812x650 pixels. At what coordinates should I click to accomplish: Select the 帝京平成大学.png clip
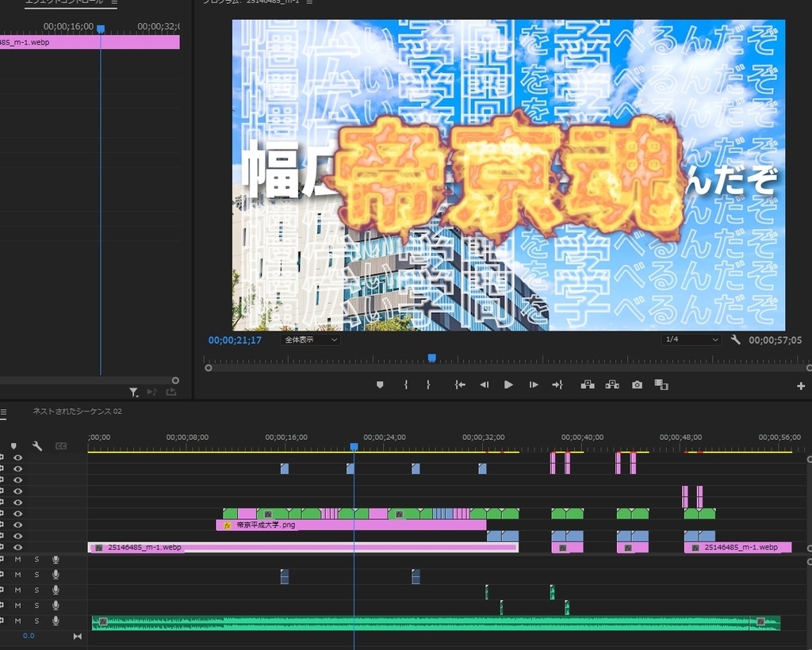(x=351, y=525)
